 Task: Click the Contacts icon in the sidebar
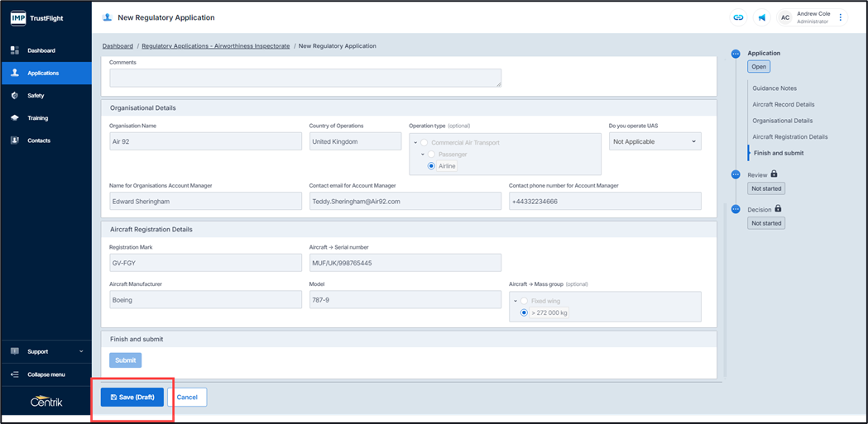(15, 141)
